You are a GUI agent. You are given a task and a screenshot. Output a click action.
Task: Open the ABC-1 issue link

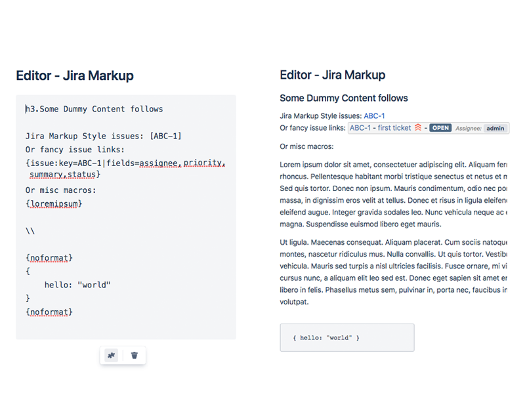[x=374, y=116]
